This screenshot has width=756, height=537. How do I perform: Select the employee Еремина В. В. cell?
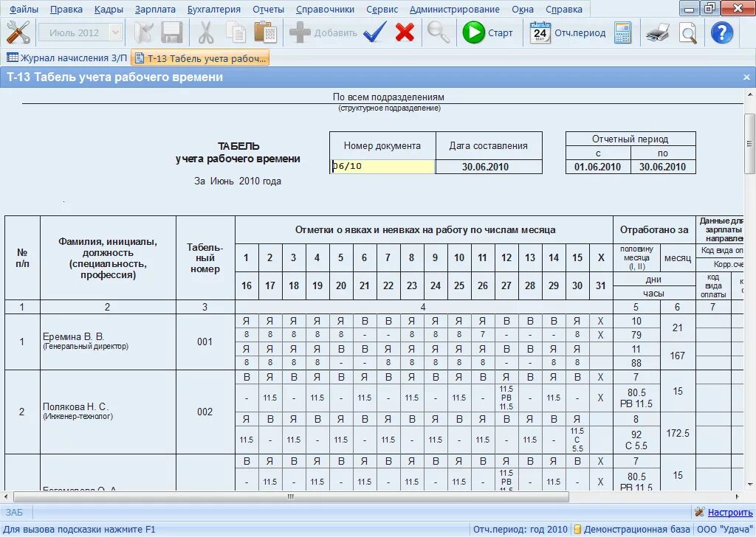[108, 342]
